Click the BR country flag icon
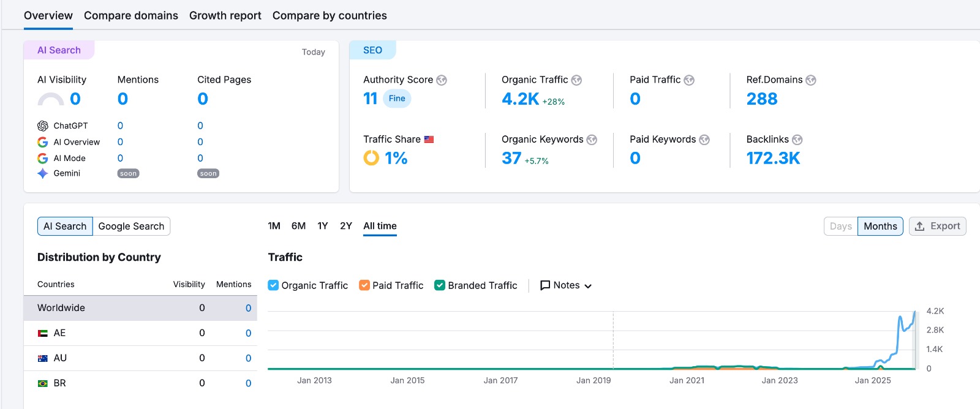 43,383
